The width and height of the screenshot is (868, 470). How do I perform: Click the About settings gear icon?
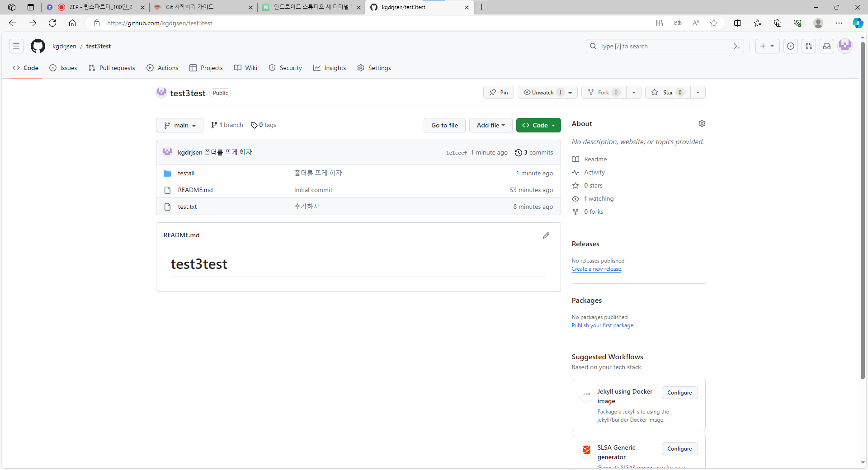(702, 123)
